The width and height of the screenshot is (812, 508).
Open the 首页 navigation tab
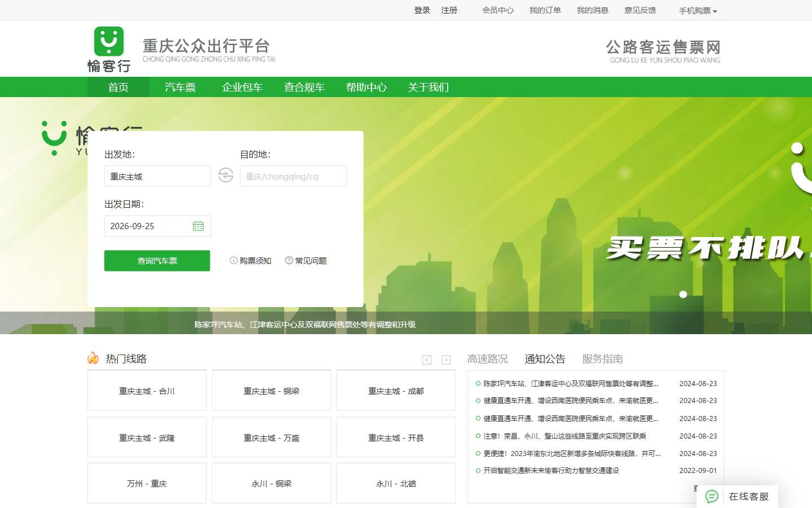coord(118,87)
